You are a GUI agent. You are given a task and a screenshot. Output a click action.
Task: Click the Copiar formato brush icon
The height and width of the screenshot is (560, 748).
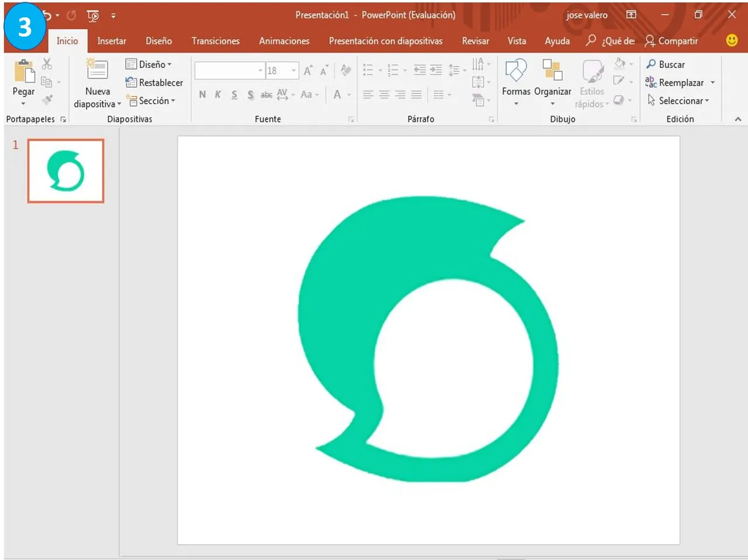pyautogui.click(x=47, y=100)
